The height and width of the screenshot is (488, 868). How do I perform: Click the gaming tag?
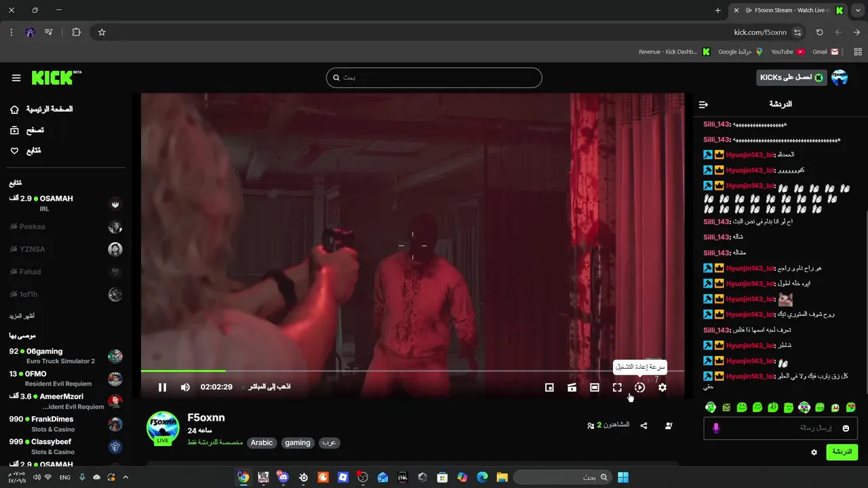[298, 443]
